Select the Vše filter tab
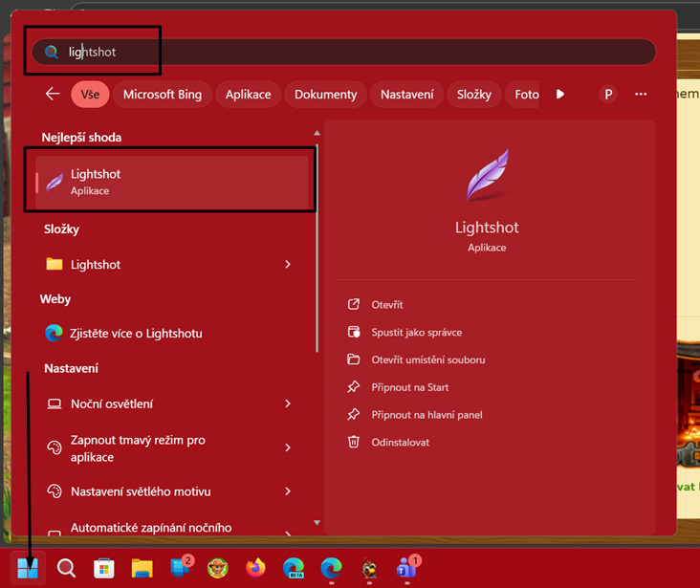The image size is (700, 588). coord(90,95)
